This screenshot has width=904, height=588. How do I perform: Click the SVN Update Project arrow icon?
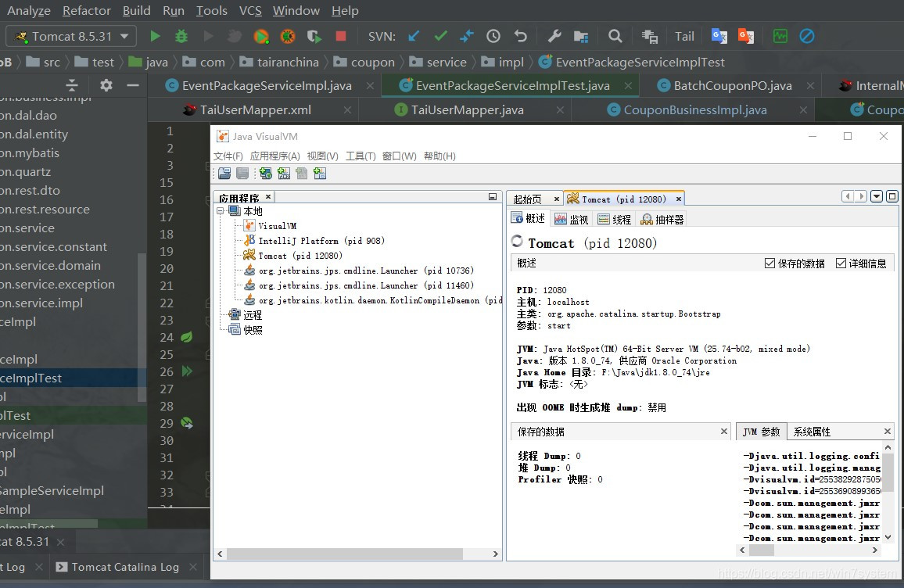(414, 36)
